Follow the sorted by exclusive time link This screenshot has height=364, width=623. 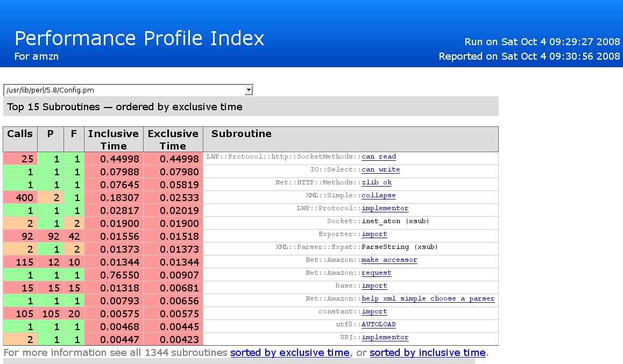click(x=290, y=353)
